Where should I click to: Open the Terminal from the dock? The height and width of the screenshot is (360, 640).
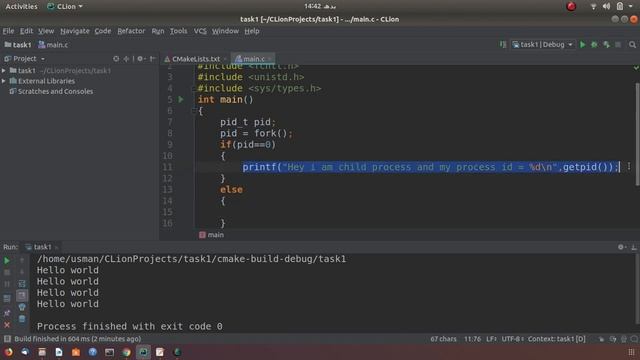[x=109, y=352]
